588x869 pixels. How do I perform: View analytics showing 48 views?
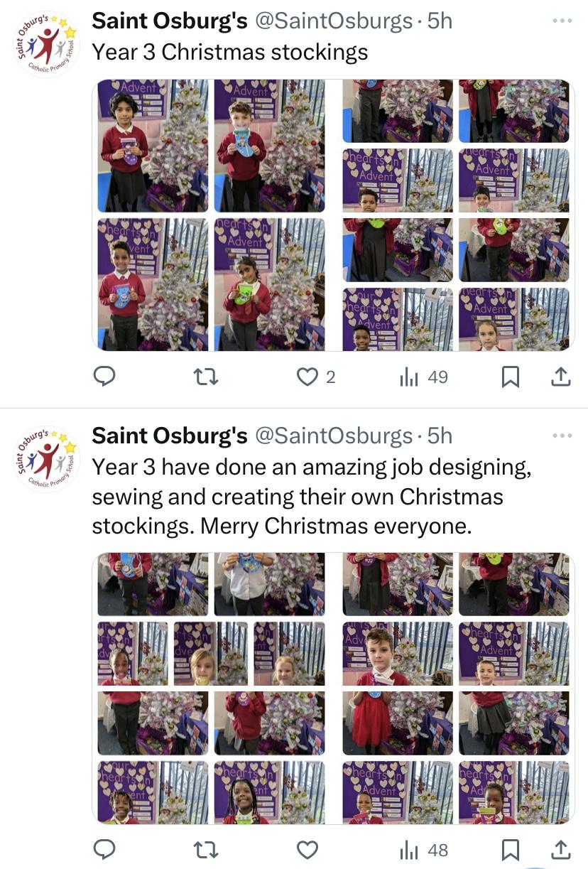(424, 849)
